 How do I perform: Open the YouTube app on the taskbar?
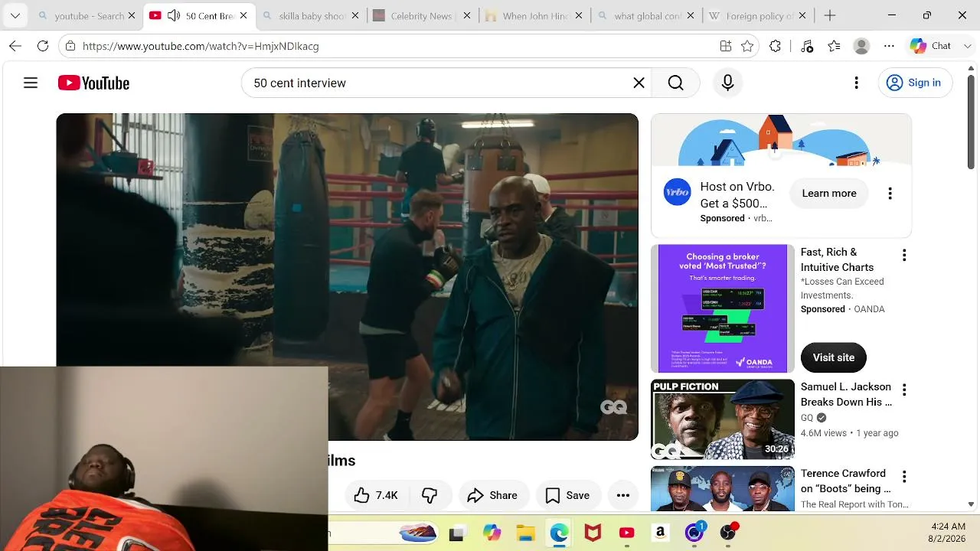pos(626,533)
